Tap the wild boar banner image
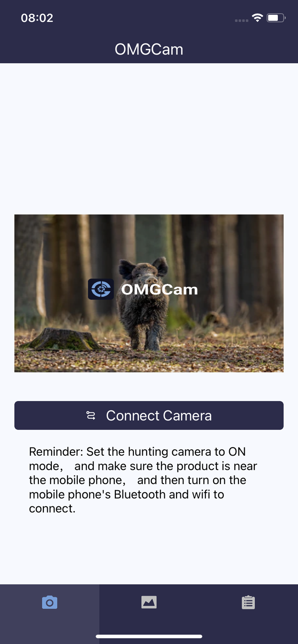The height and width of the screenshot is (644, 298). (x=149, y=293)
